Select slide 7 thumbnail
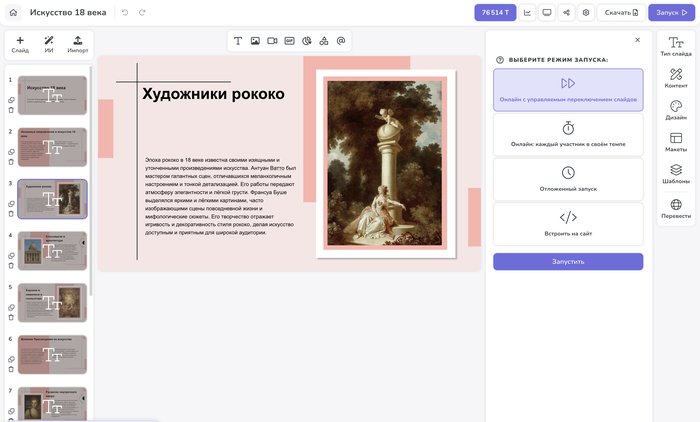700x422 pixels. (52, 404)
